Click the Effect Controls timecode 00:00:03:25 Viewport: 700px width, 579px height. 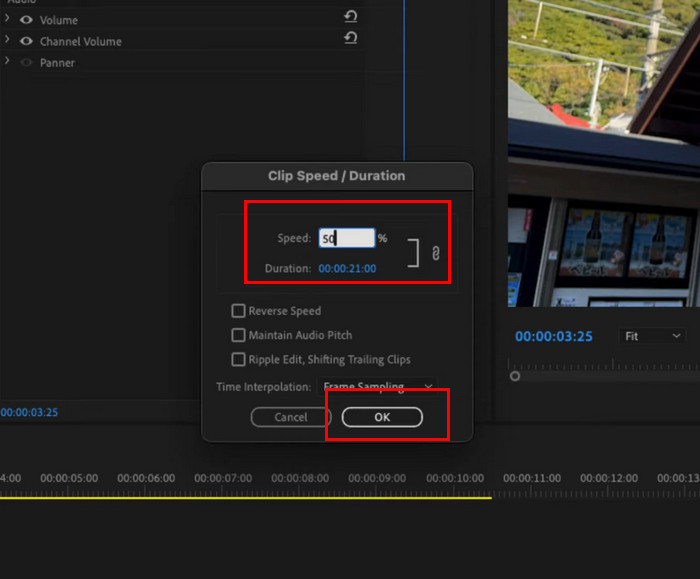(29, 412)
